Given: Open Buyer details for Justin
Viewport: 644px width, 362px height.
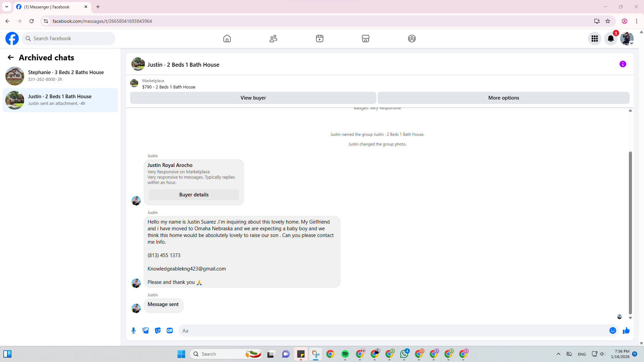Looking at the screenshot, I should click(x=194, y=195).
